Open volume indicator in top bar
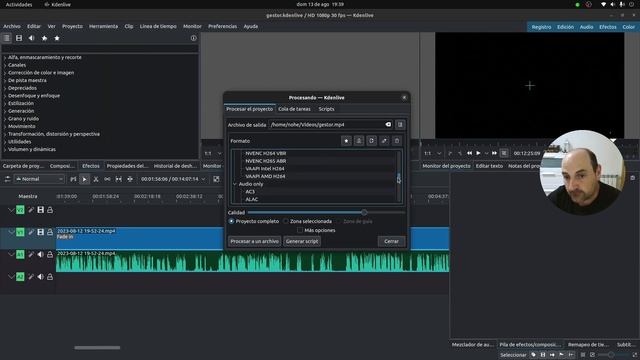The image size is (640, 360). click(x=612, y=4)
